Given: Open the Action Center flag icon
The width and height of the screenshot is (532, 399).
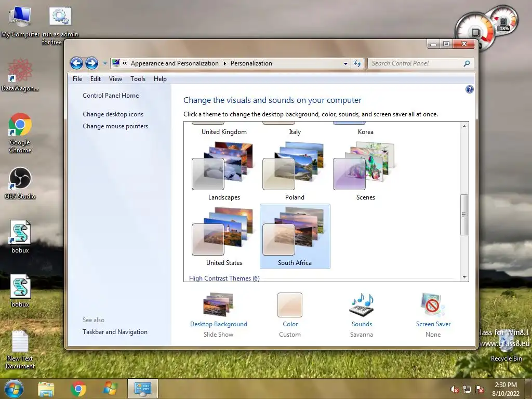Looking at the screenshot, I should pyautogui.click(x=480, y=389).
